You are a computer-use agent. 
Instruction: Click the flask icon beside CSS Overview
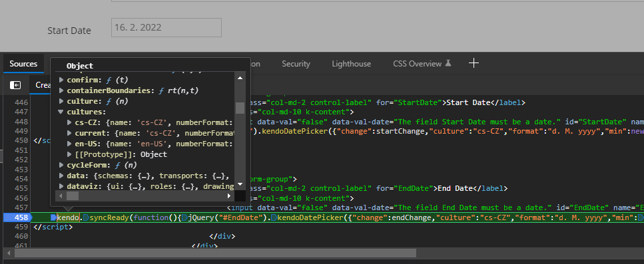[448, 64]
